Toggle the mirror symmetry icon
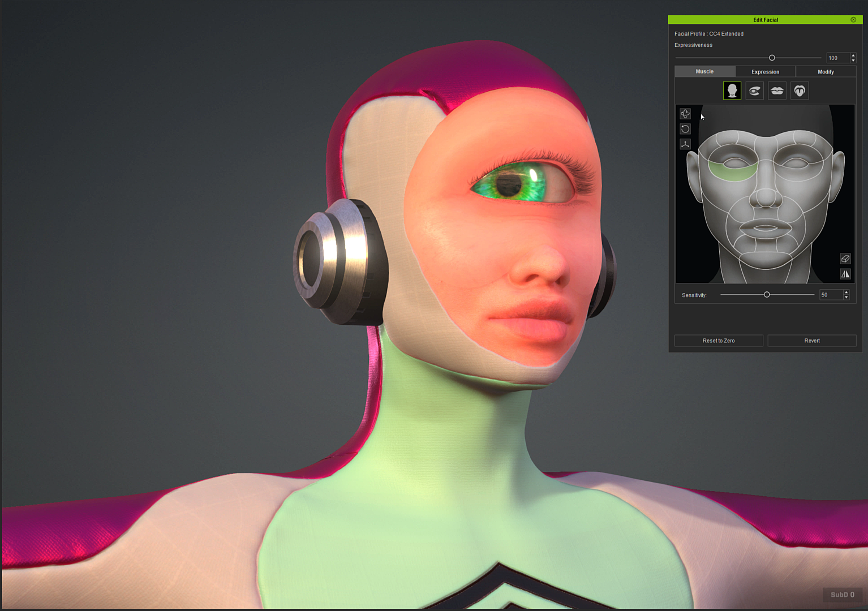The height and width of the screenshot is (611, 868). [x=845, y=274]
